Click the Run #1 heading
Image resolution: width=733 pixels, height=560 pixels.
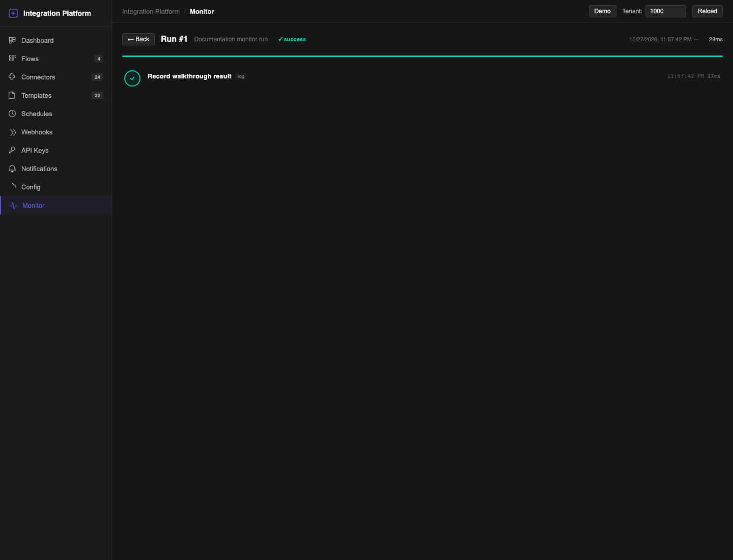point(174,39)
